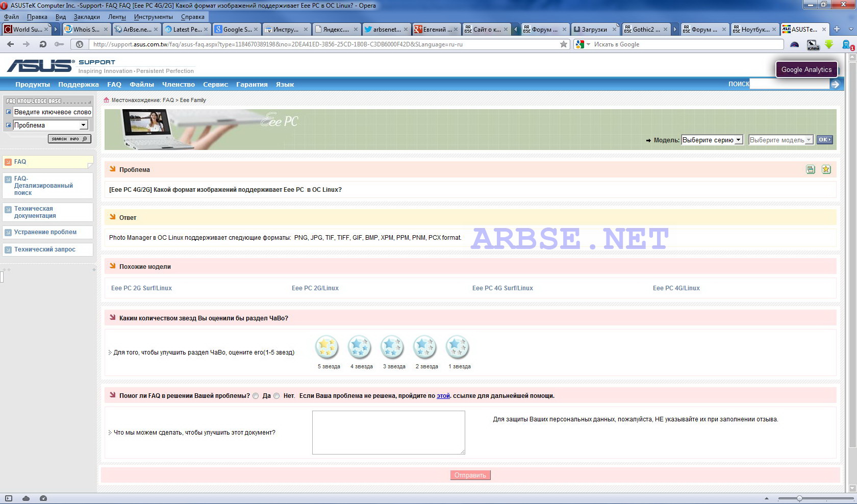857x504 pixels.
Task: Click the SEARCH INFO button
Action: pyautogui.click(x=69, y=139)
